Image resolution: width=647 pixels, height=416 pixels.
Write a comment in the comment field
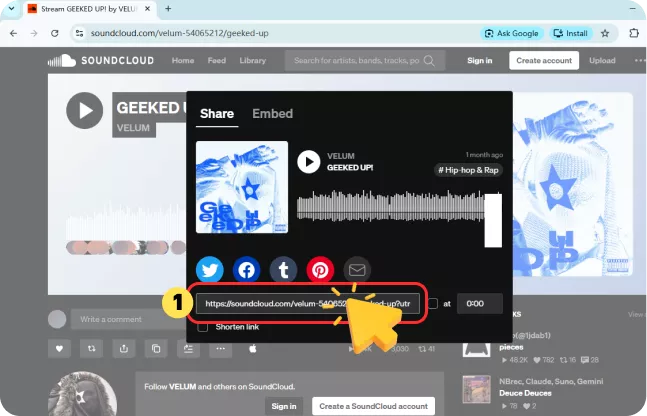[x=128, y=319]
